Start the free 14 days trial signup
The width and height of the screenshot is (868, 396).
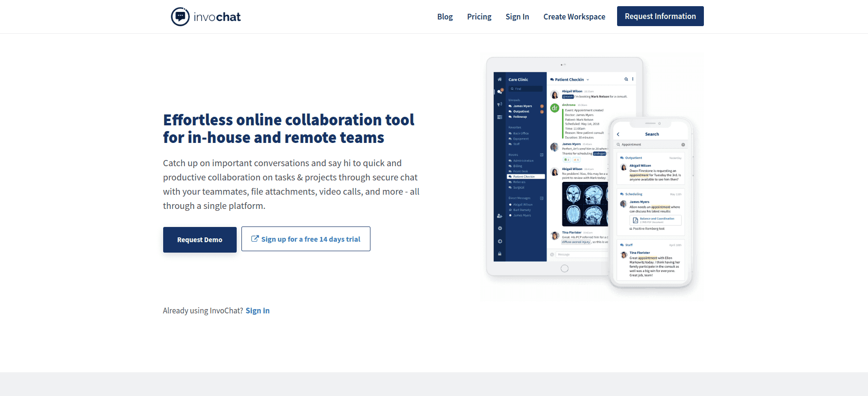point(306,239)
